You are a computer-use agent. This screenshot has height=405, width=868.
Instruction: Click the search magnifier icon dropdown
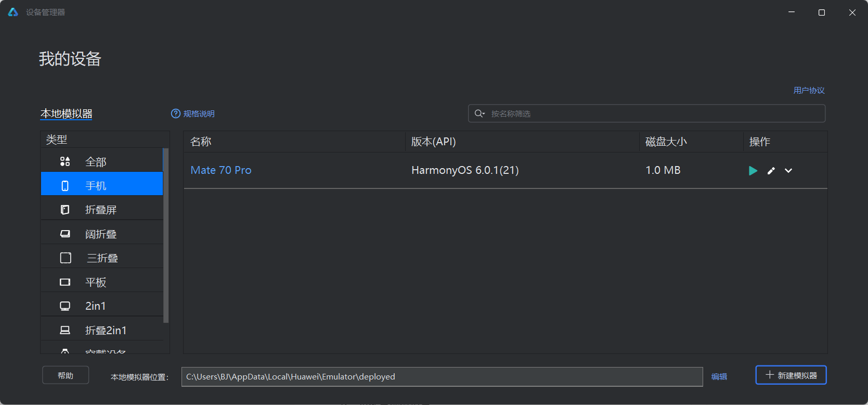[480, 113]
